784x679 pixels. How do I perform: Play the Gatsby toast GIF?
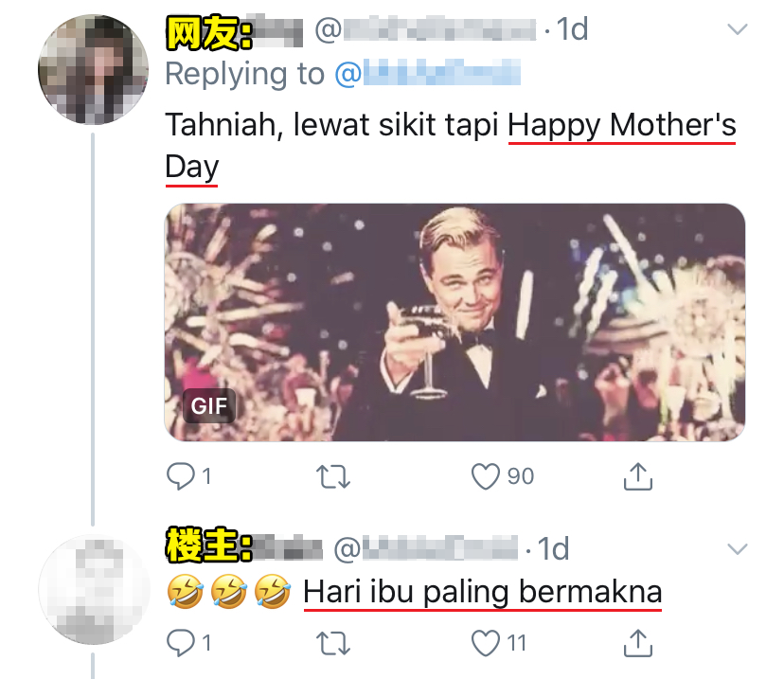click(454, 322)
